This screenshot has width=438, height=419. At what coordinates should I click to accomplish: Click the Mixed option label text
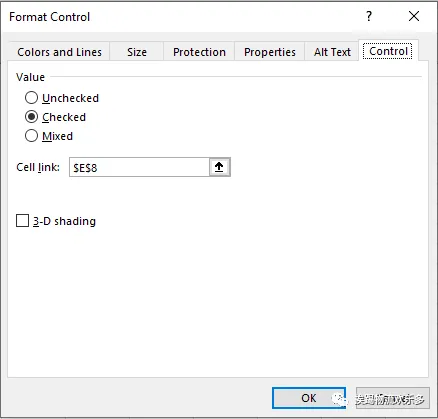coord(57,136)
